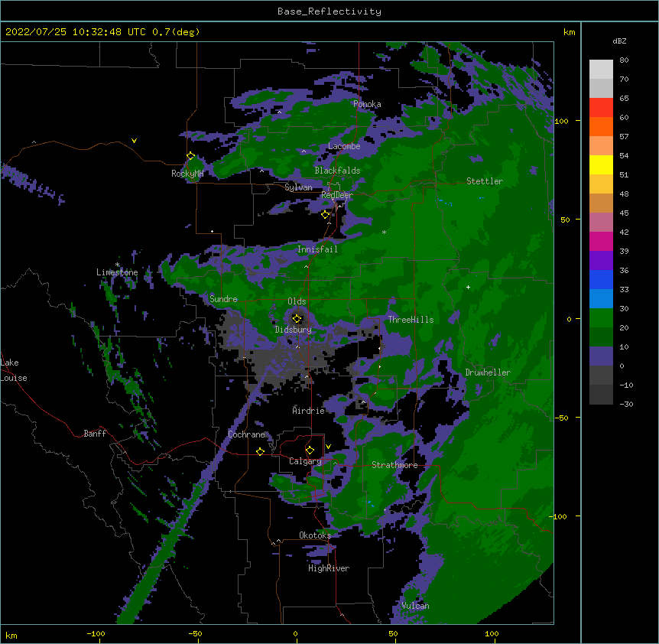Click the Banff label
Image resolution: width=659 pixels, height=644 pixels.
tap(95, 434)
